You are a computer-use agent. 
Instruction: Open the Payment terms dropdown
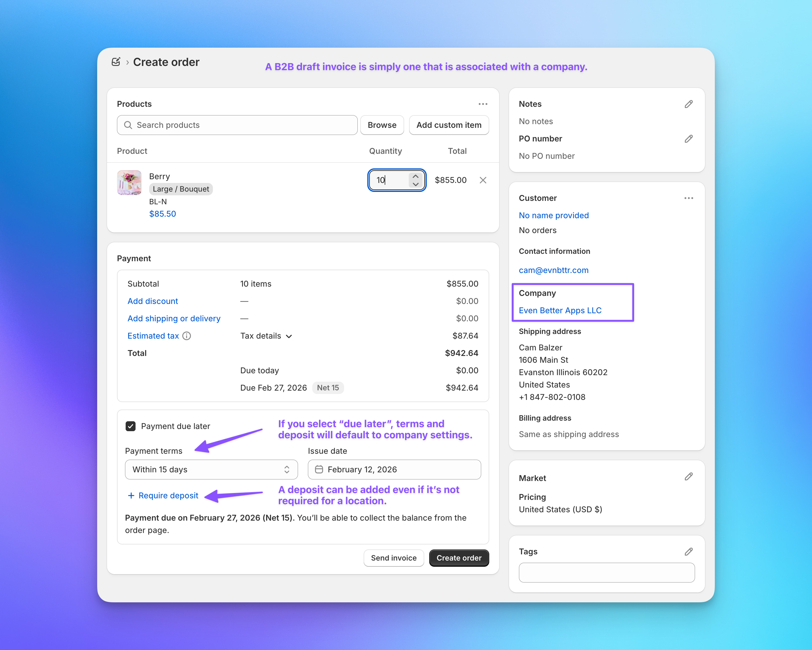click(211, 470)
